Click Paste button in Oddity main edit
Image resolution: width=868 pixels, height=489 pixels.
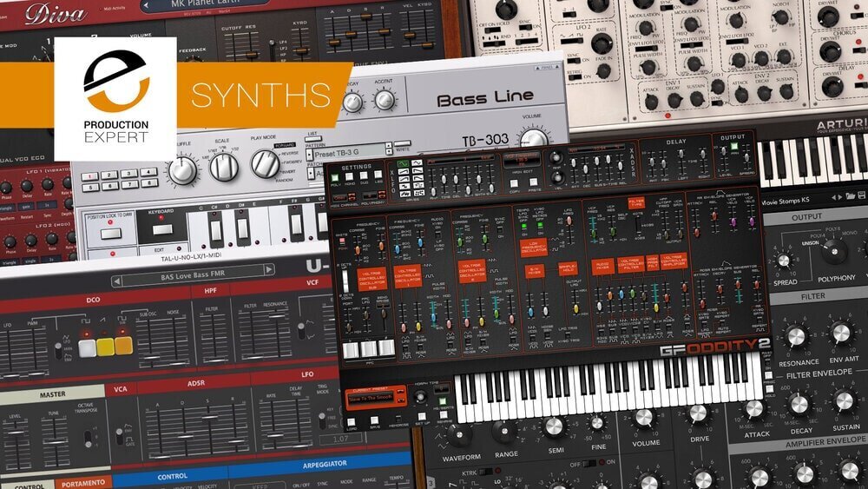535,182
